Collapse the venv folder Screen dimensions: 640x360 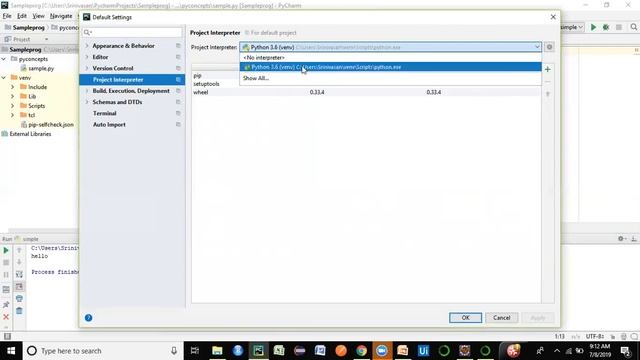pyautogui.click(x=4, y=78)
